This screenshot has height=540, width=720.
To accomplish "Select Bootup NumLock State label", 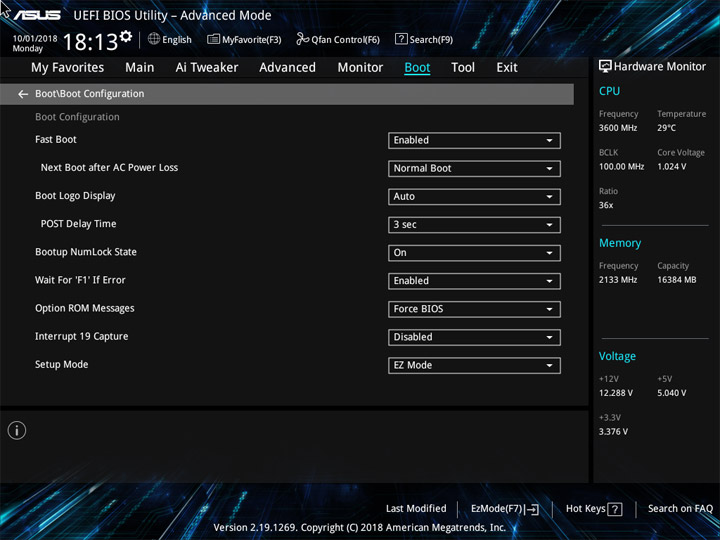I will (86, 252).
